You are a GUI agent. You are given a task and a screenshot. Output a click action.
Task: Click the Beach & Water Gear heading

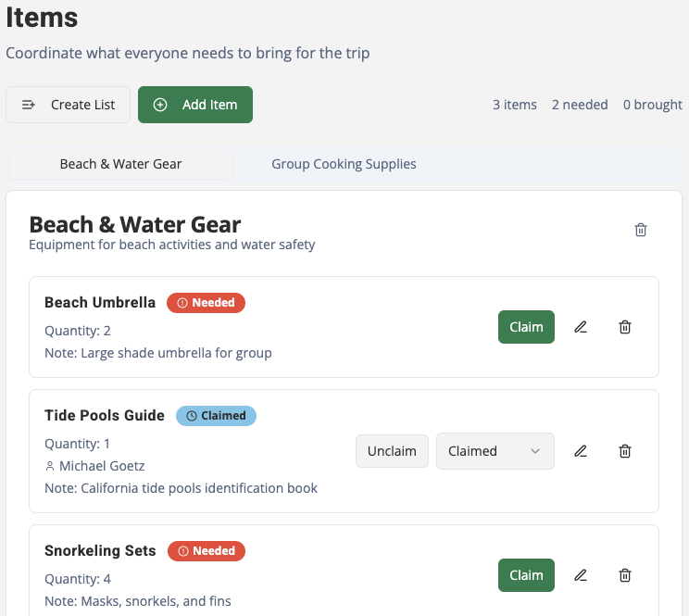(x=135, y=224)
